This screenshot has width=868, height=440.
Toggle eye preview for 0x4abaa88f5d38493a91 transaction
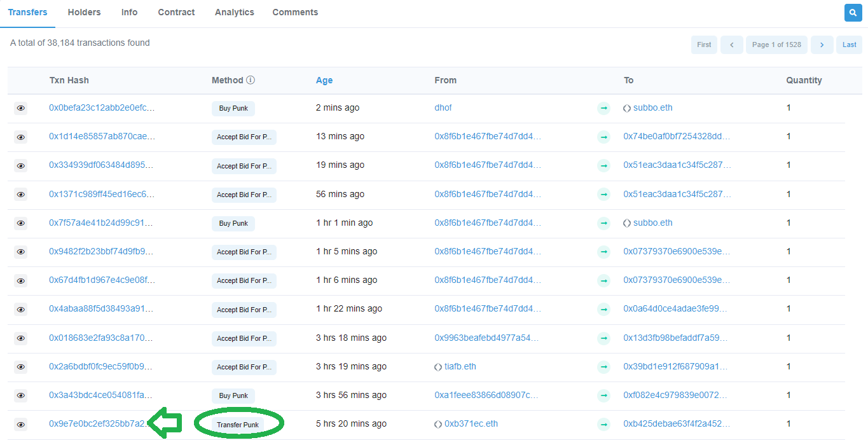21,309
